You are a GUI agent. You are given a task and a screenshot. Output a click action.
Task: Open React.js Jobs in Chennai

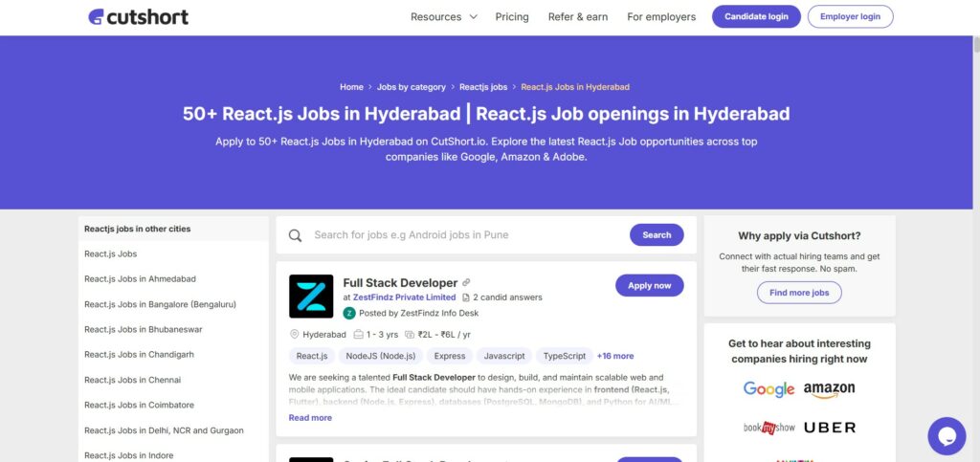click(132, 380)
